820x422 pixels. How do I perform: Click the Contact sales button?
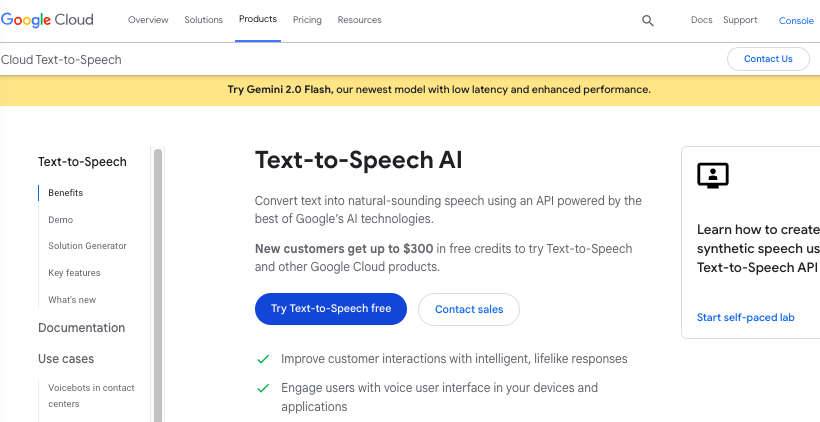coord(469,309)
